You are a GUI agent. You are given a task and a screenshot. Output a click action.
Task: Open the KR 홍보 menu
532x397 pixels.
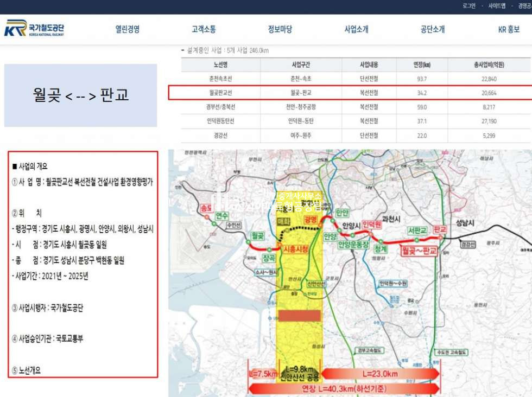(509, 29)
